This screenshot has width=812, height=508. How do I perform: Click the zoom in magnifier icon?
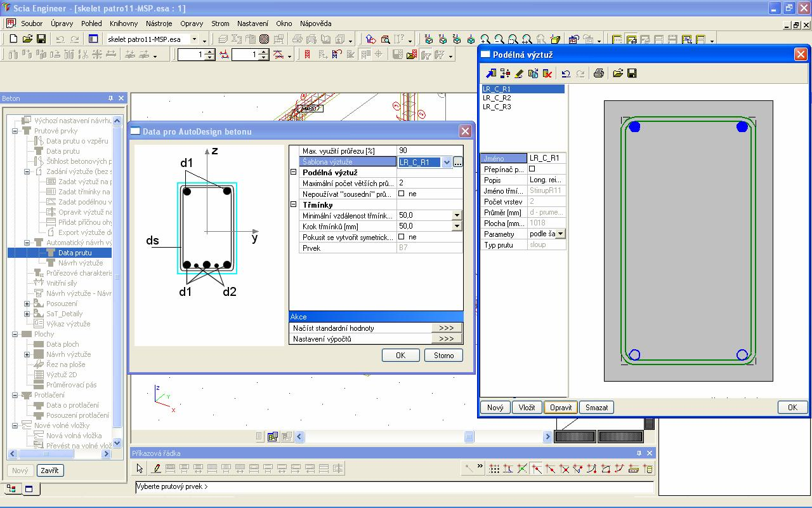point(485,39)
